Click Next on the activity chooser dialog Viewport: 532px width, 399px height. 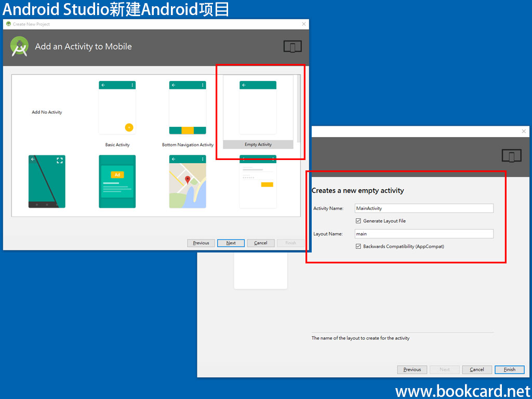coord(231,243)
